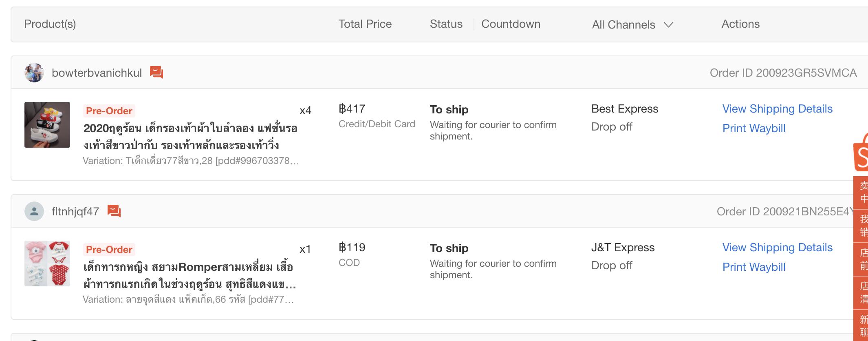This screenshot has height=341, width=868.
Task: Click bowterbvanichkul's profile avatar
Action: (34, 73)
